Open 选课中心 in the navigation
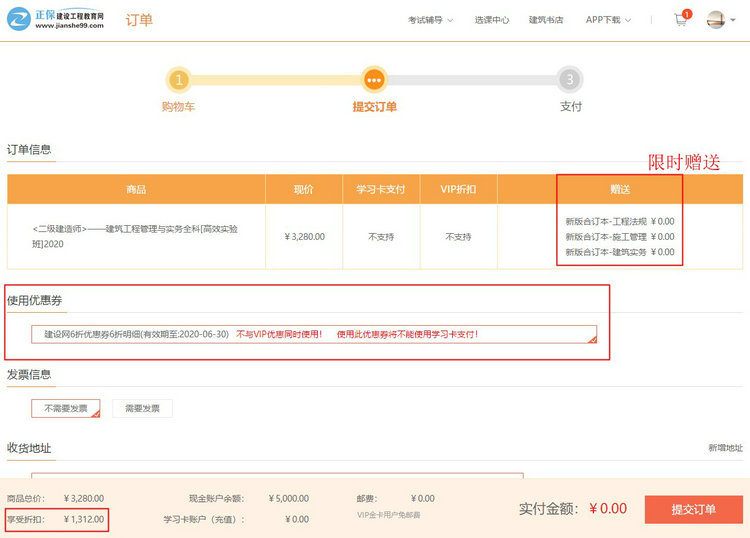 click(491, 20)
